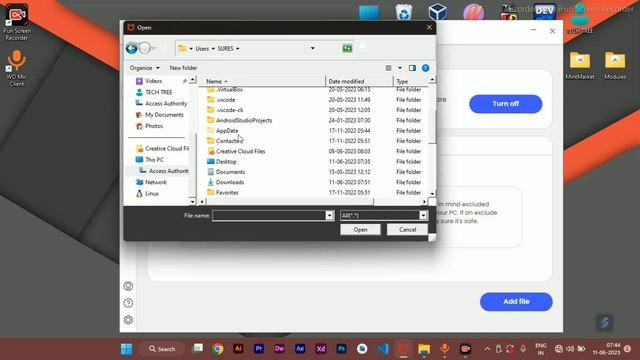Show hidden system tray icons
This screenshot has height=360, width=640.
[x=487, y=349]
